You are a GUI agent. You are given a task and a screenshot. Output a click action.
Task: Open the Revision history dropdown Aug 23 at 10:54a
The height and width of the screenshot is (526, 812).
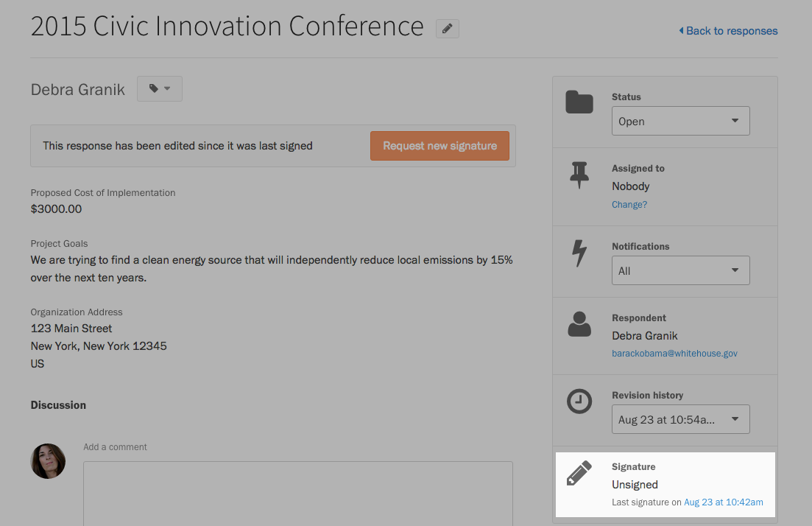tap(680, 419)
